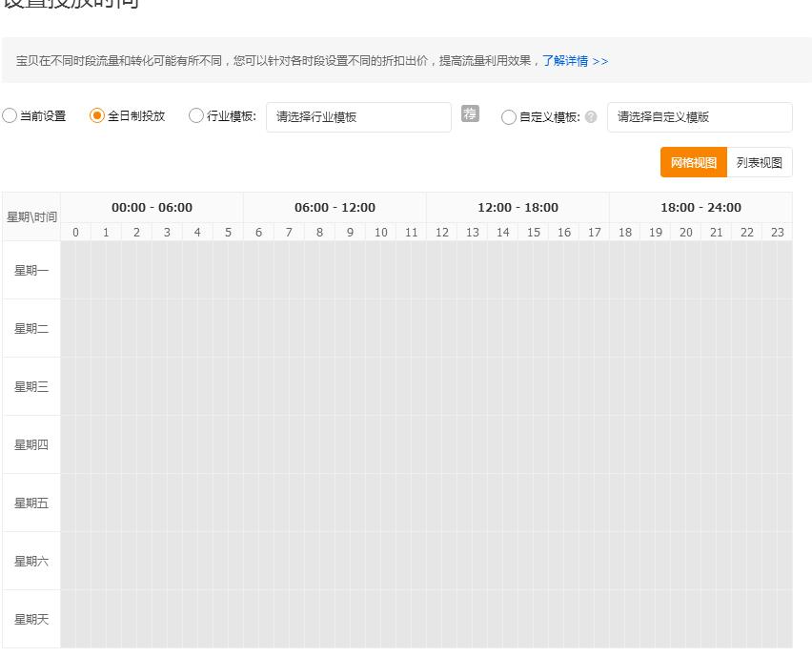Select the 当前设置 radio option
This screenshot has height=657, width=812.
coord(10,115)
